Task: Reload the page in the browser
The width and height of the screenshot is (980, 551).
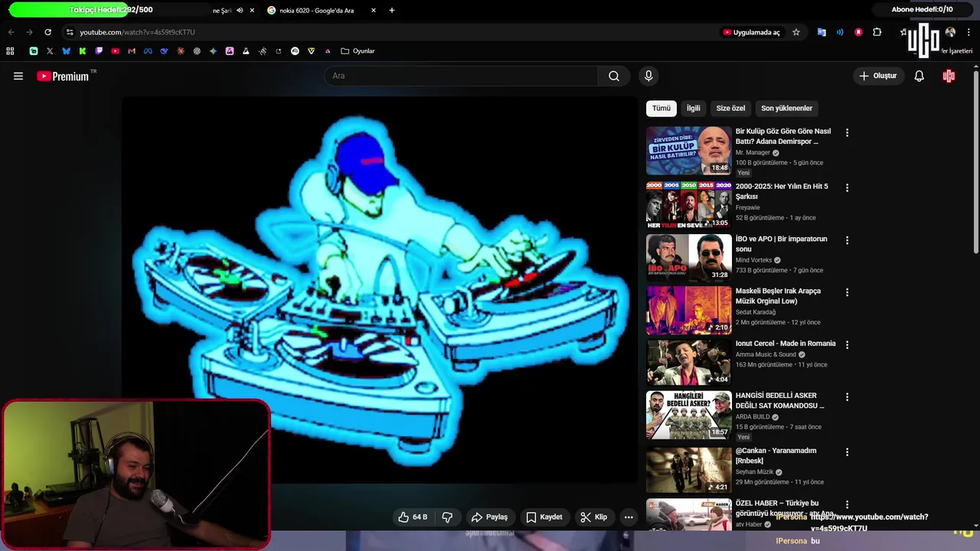Action: click(x=47, y=32)
